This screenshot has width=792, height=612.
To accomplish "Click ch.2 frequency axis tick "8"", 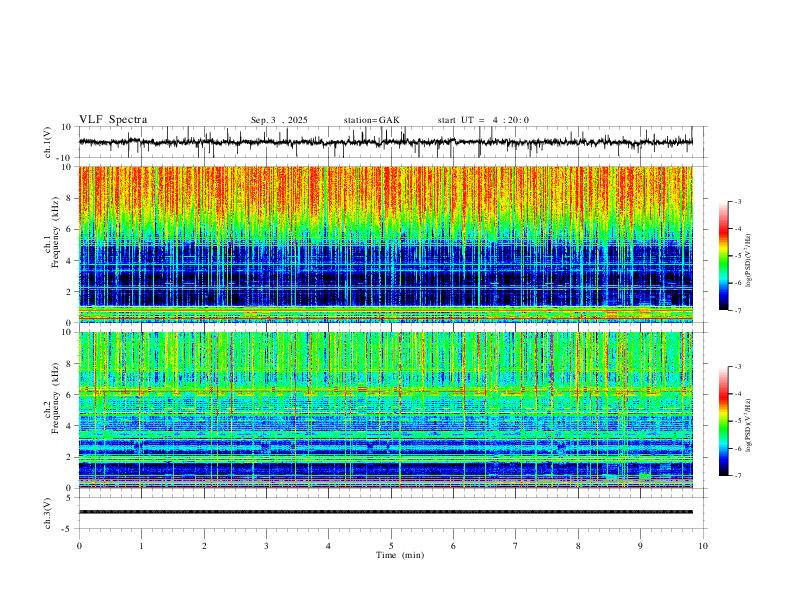I will [x=69, y=364].
